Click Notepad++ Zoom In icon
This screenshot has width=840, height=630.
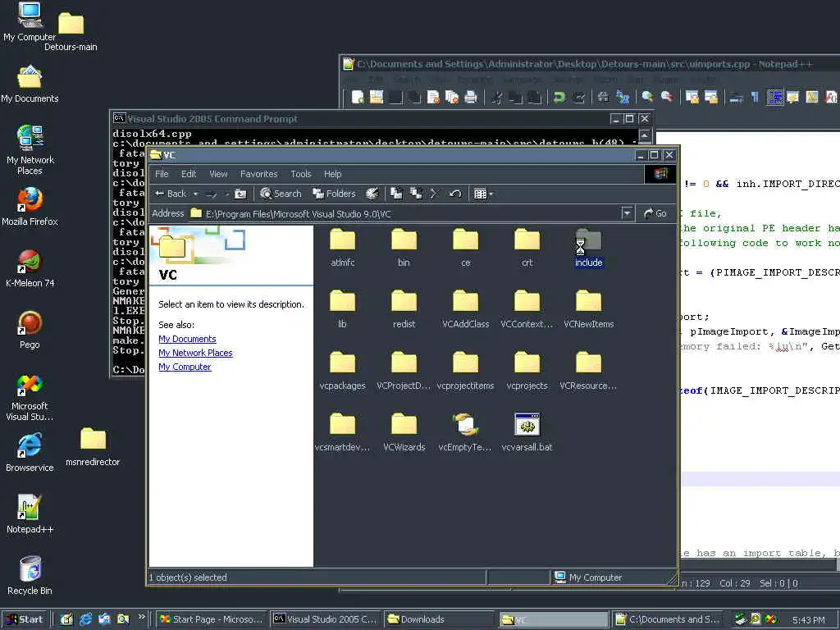(647, 97)
